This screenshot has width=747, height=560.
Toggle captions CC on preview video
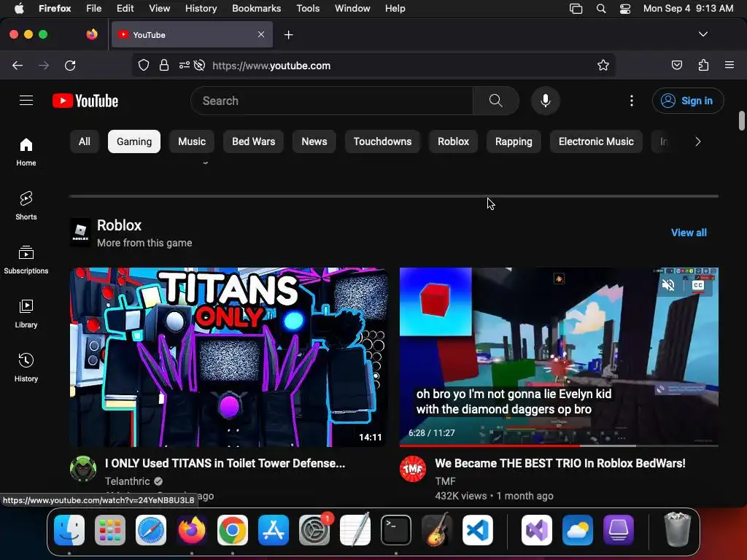coord(698,285)
